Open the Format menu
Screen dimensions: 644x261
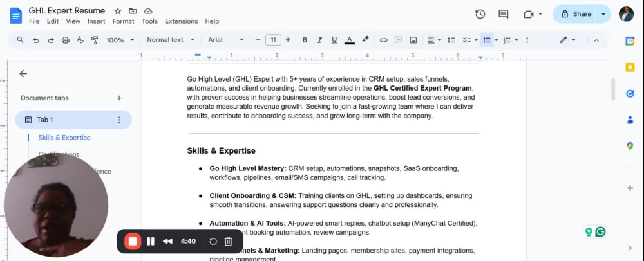click(123, 21)
